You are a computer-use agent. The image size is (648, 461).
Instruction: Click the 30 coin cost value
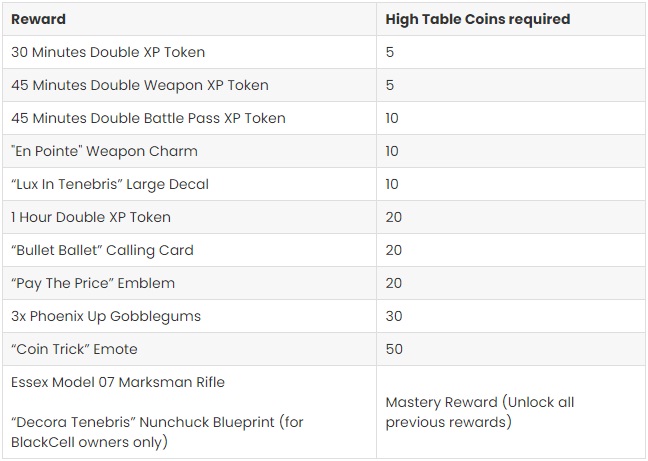coord(394,316)
